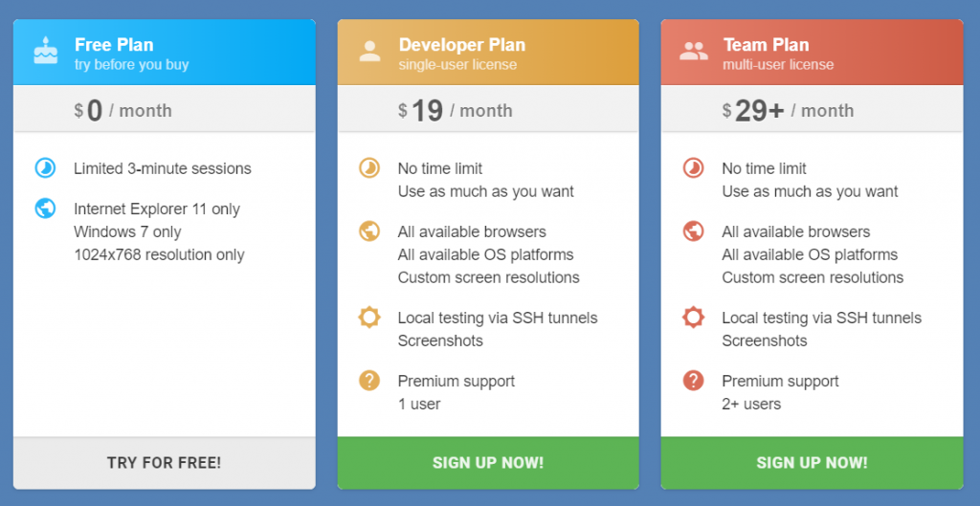Click the Team Plan gear icon

[x=694, y=318]
